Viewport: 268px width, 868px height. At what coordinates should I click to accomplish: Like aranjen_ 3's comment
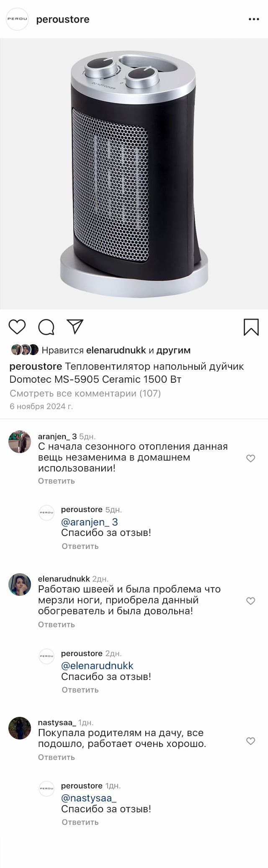[x=250, y=458]
